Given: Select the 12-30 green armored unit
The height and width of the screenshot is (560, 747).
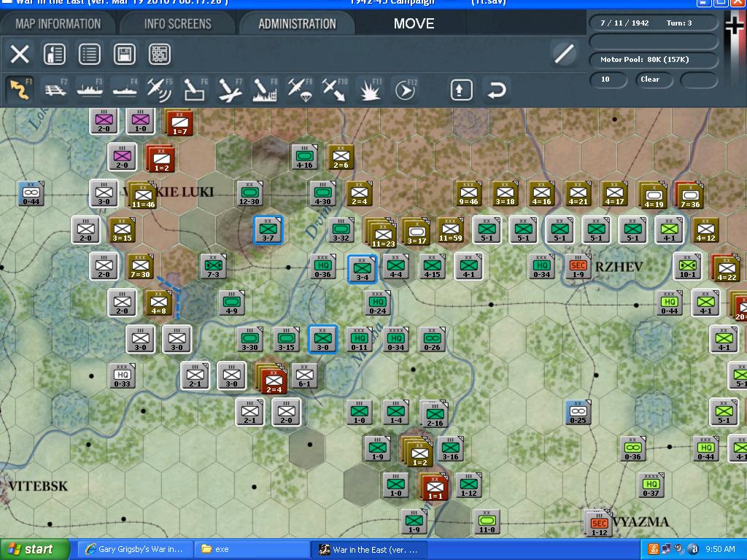Looking at the screenshot, I should [249, 194].
